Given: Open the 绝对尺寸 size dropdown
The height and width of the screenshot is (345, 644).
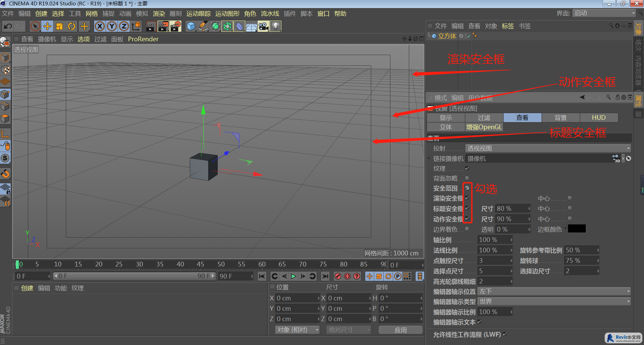Looking at the screenshot, I should [x=349, y=330].
